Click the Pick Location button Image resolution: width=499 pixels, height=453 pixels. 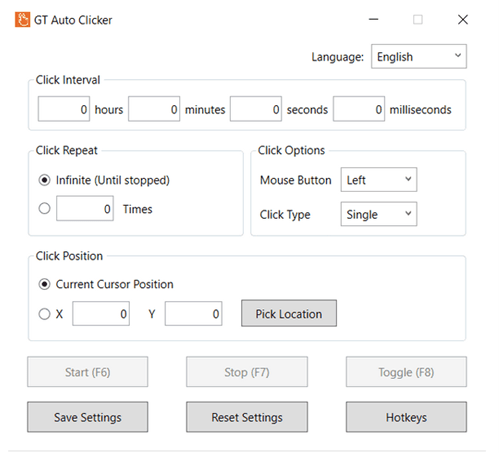pos(289,313)
